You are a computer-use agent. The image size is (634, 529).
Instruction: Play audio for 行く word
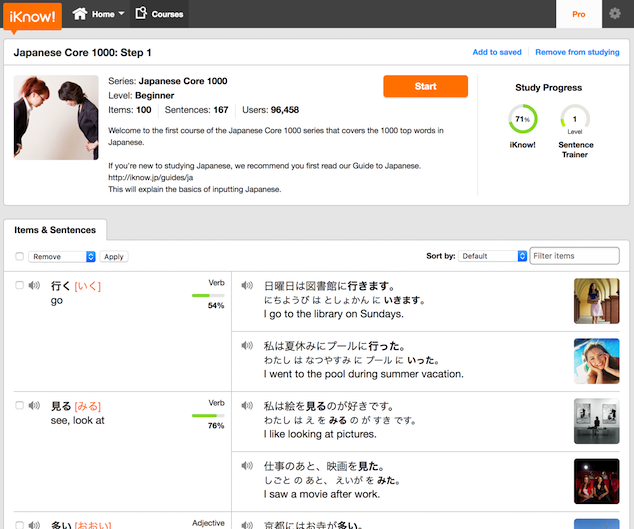(34, 286)
